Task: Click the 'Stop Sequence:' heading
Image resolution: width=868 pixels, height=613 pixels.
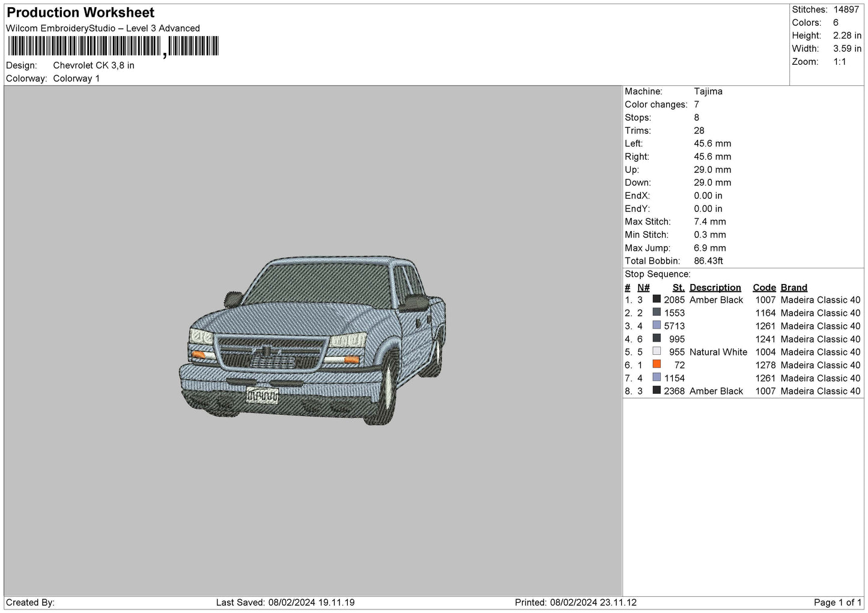Action: click(x=658, y=274)
